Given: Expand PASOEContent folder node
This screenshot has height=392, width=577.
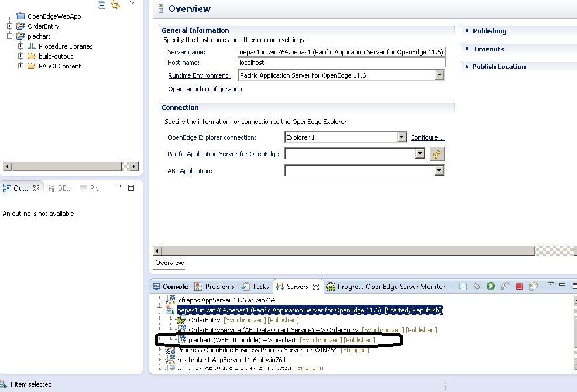Looking at the screenshot, I should pyautogui.click(x=20, y=66).
